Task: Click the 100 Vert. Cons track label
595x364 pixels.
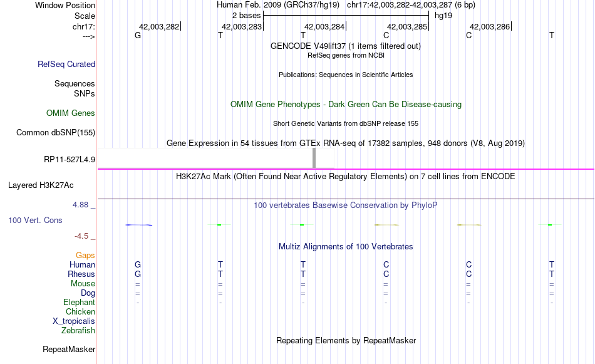Action: [35, 220]
